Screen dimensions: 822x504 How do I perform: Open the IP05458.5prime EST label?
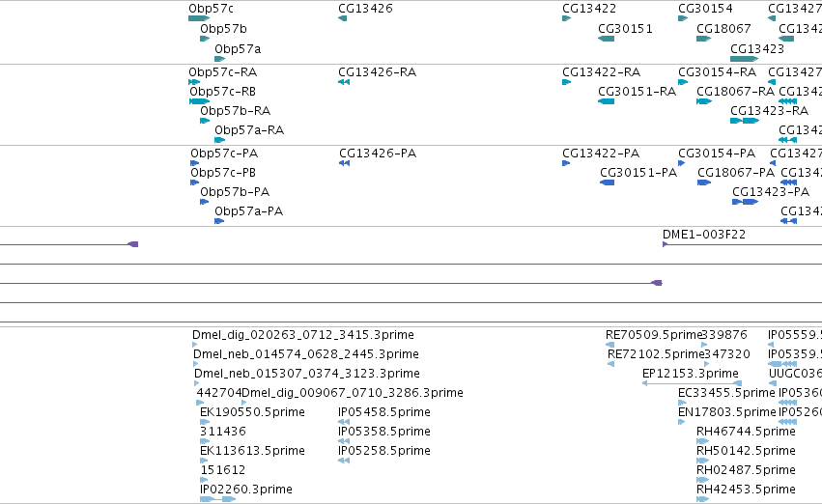(384, 411)
